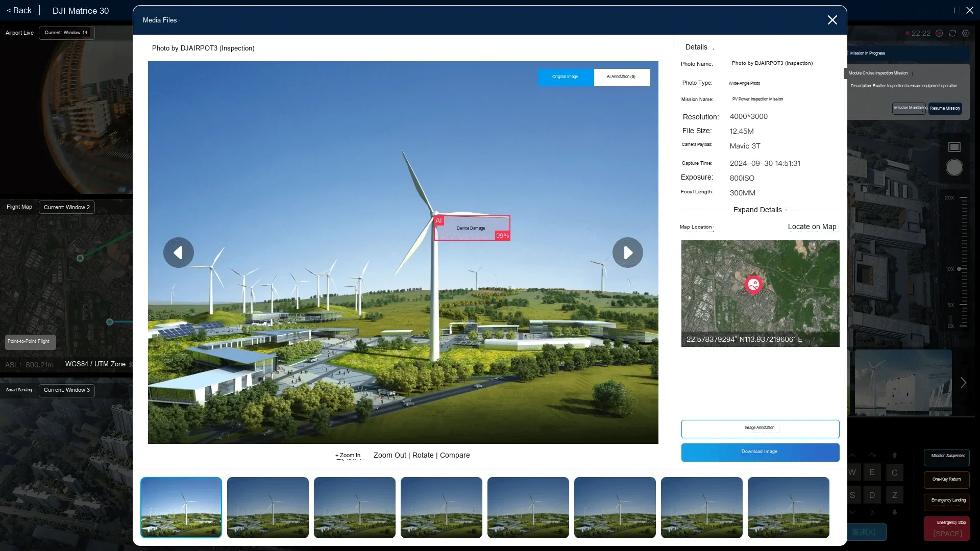The height and width of the screenshot is (551, 980).
Task: Click One-Key Return button
Action: pos(947,480)
